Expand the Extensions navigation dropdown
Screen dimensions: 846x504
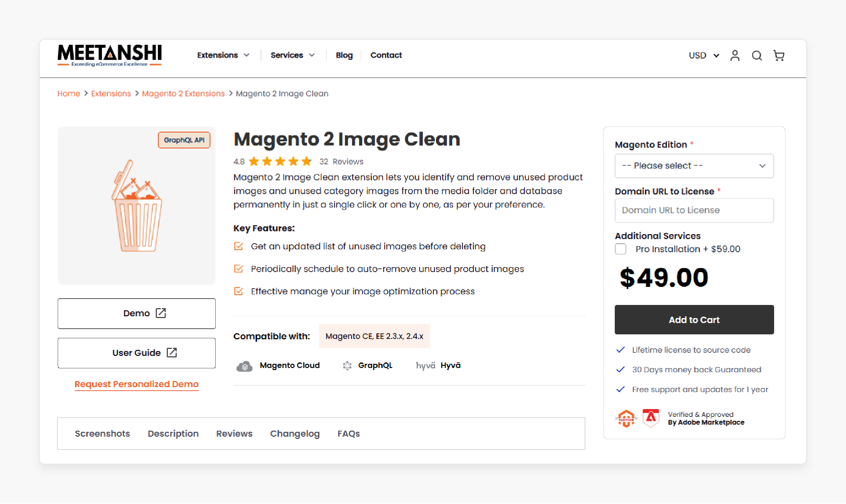tap(223, 55)
